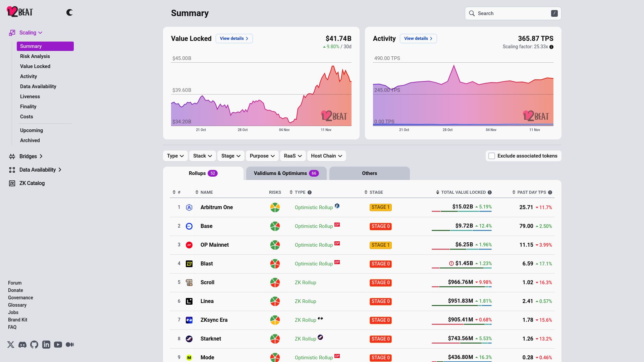Click the Type column info icon

point(310,192)
